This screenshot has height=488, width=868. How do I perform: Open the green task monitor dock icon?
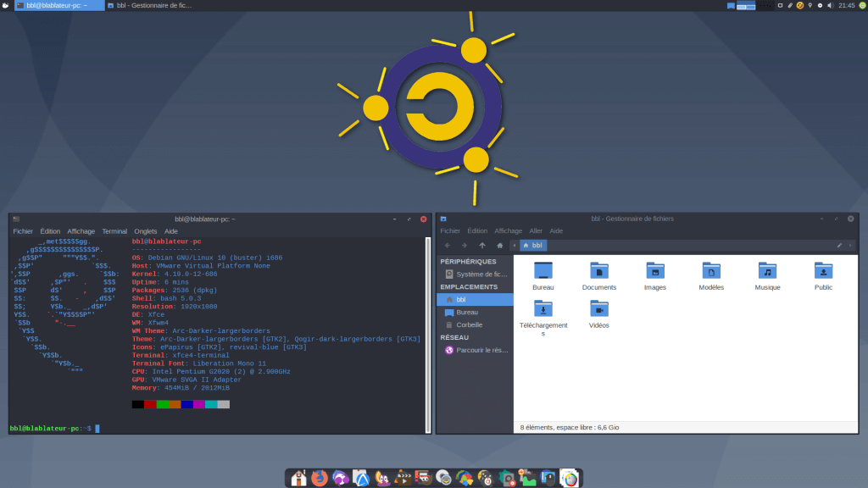point(527,478)
